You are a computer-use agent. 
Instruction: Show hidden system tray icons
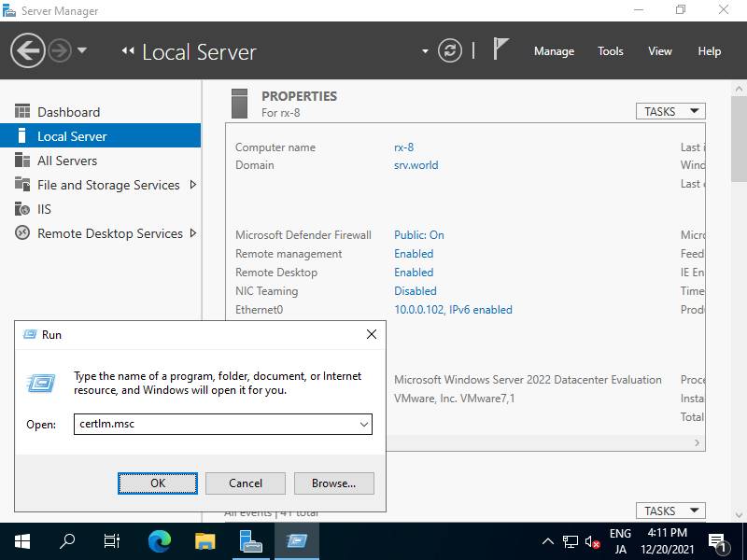coord(548,541)
